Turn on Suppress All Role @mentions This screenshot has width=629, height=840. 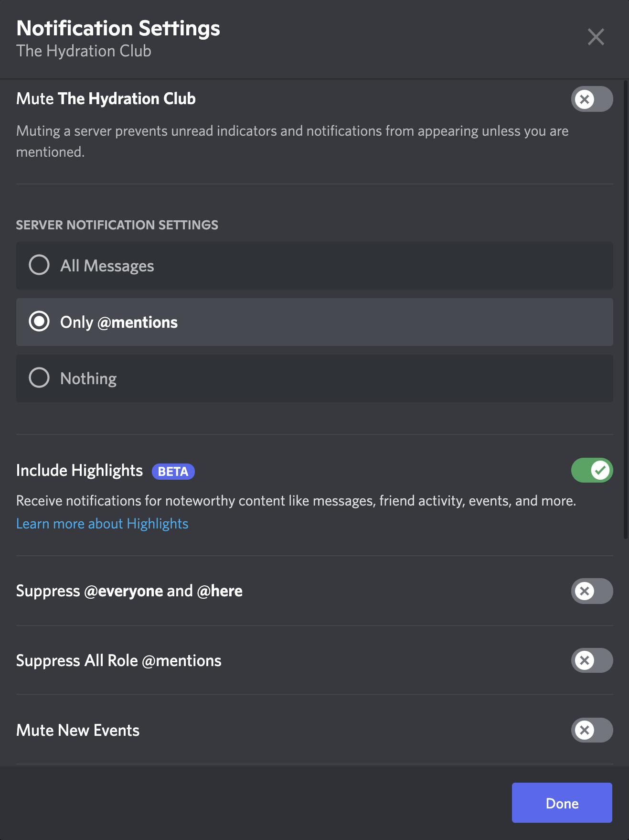(592, 660)
